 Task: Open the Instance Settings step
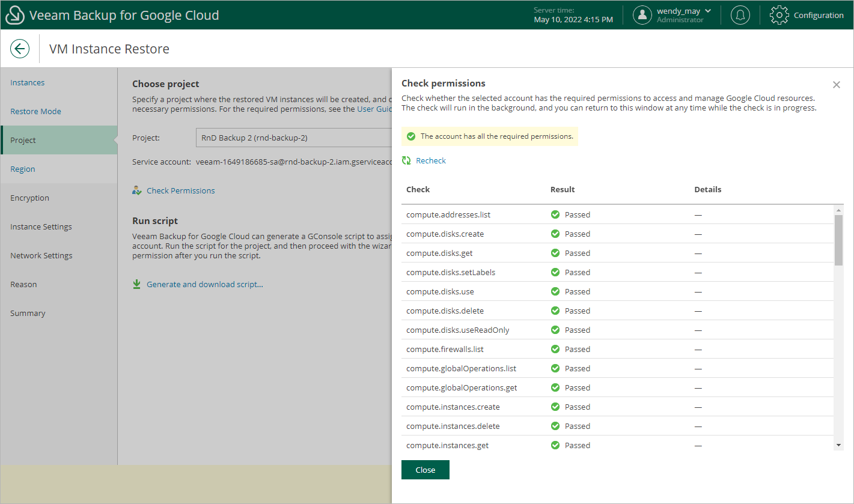tap(59, 226)
